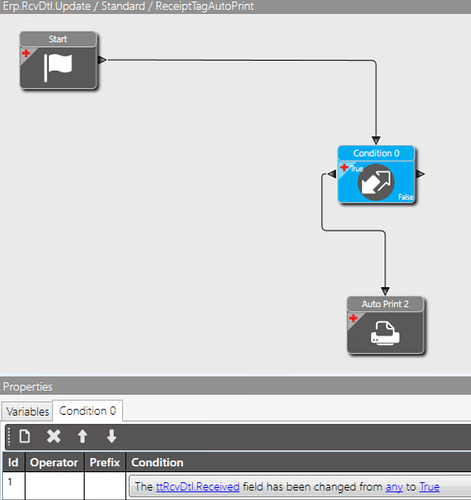Move condition row down with arrow icon

point(111,436)
